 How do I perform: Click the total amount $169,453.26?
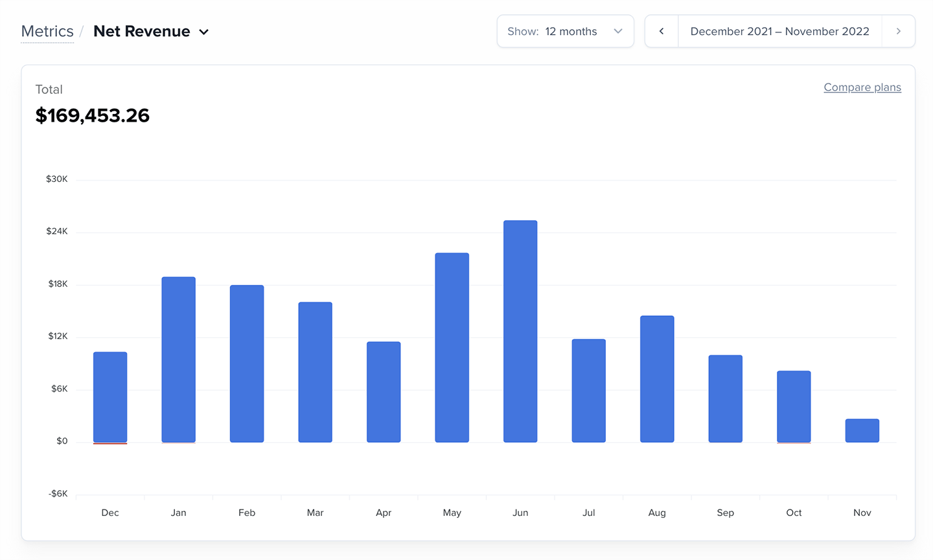(x=92, y=115)
